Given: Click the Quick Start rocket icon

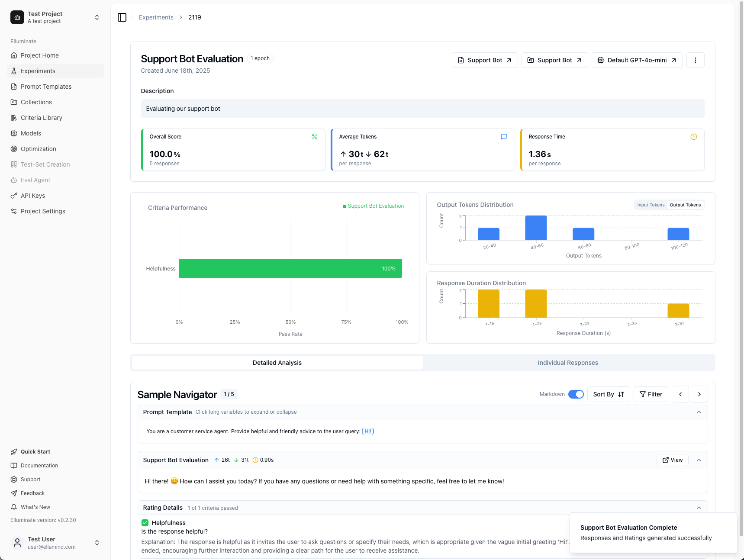Looking at the screenshot, I should coord(14,452).
